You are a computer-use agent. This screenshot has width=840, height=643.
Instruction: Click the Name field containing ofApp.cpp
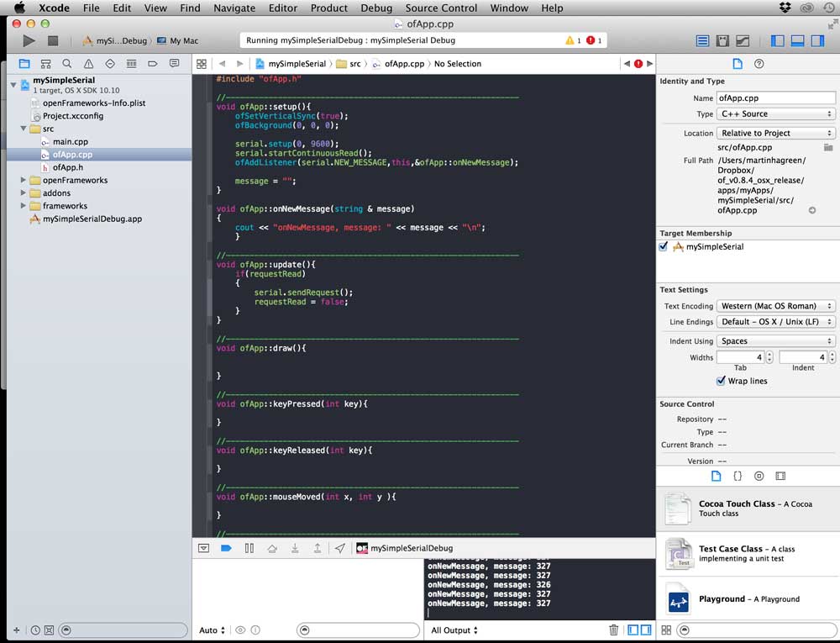pyautogui.click(x=775, y=98)
